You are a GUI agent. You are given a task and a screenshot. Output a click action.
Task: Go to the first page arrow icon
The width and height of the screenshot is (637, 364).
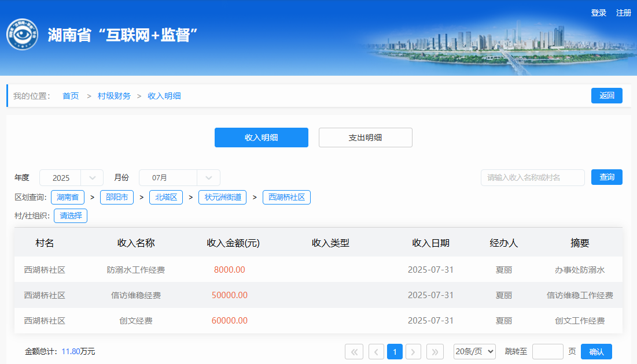pyautogui.click(x=354, y=351)
